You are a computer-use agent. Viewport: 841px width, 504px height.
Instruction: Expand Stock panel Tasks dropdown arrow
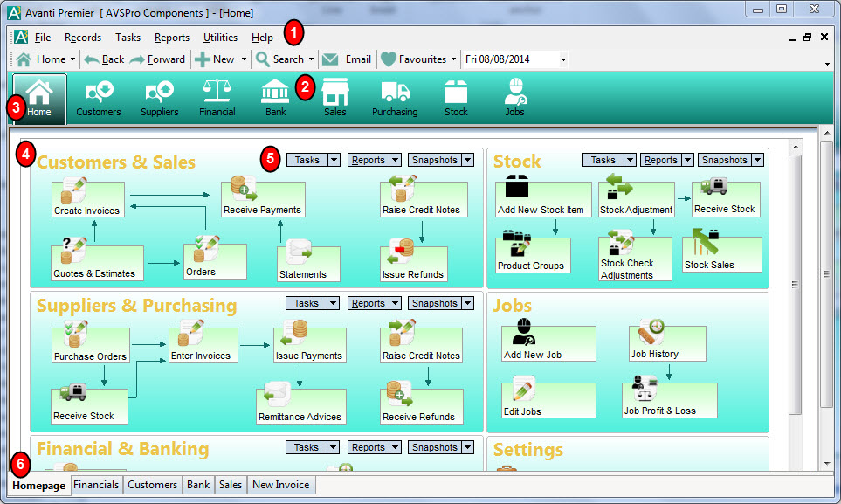[630, 160]
